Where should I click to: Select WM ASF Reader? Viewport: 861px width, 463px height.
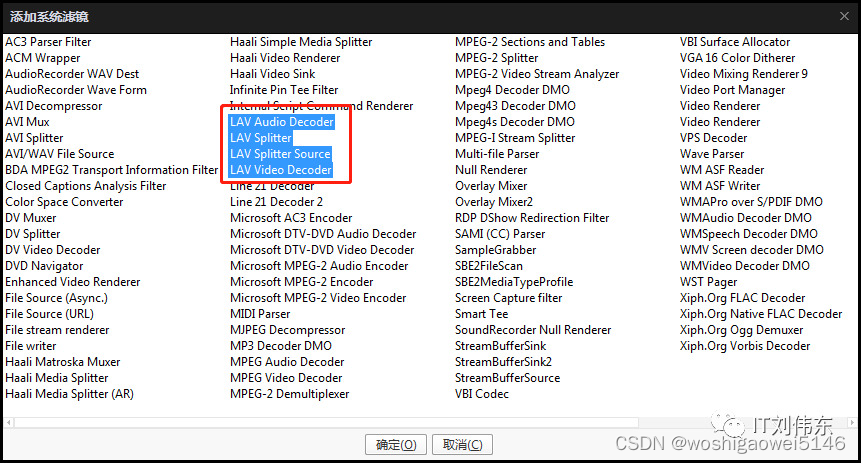click(722, 170)
